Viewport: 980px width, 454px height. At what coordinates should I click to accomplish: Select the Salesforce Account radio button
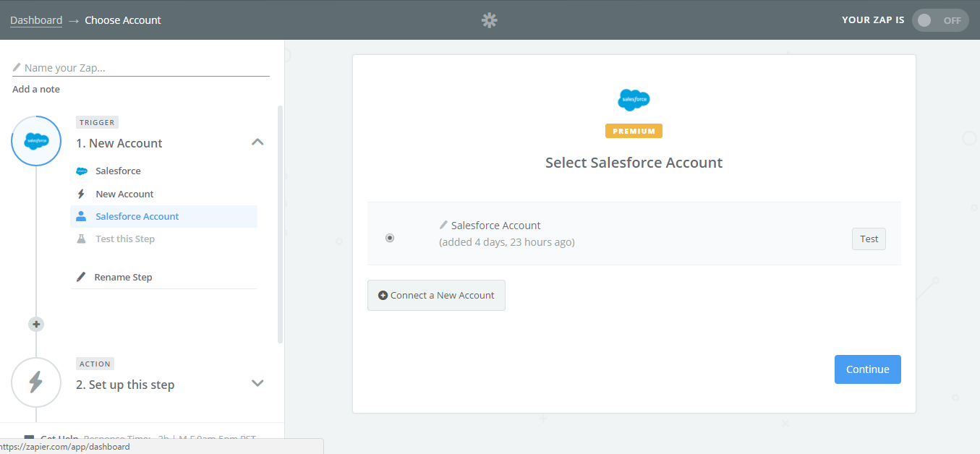pos(390,238)
